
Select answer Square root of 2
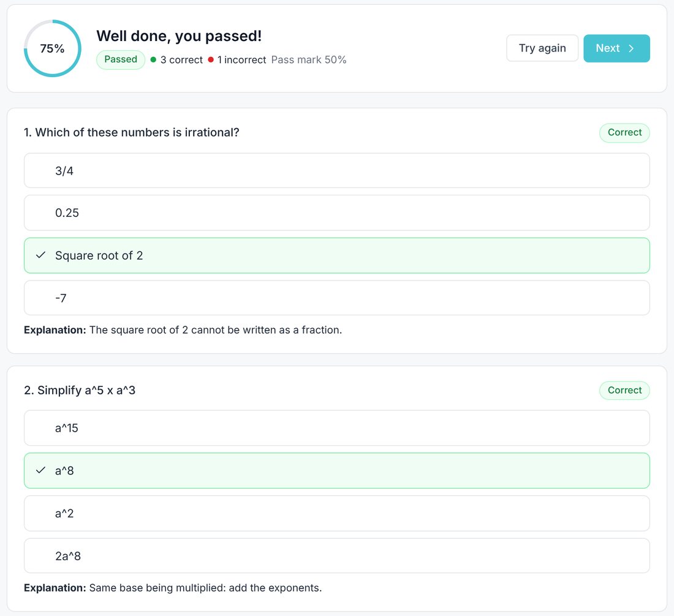click(x=336, y=255)
